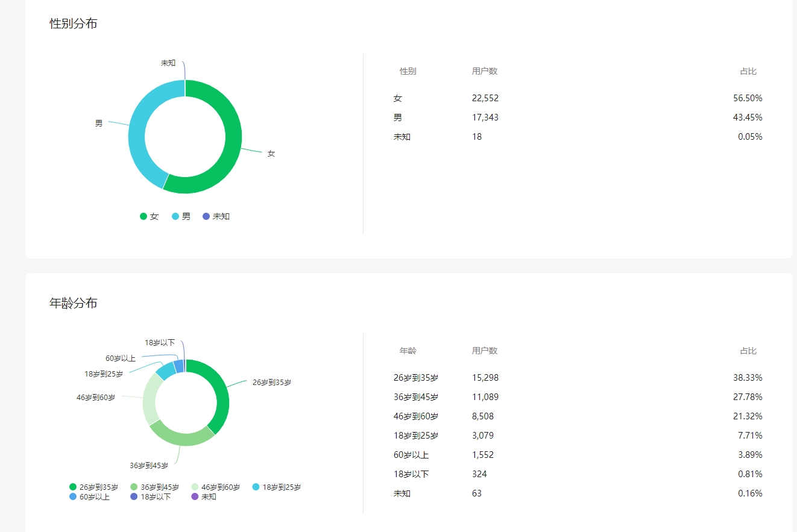The width and height of the screenshot is (797, 532).
Task: Click the 36岁到45岁 callout label below age donut
Action: (149, 465)
